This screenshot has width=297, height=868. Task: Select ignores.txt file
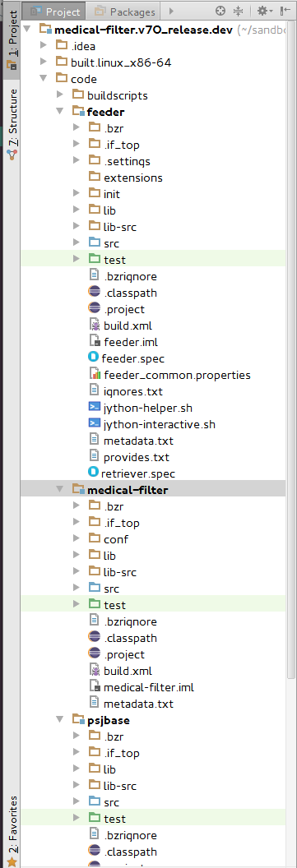(133, 391)
